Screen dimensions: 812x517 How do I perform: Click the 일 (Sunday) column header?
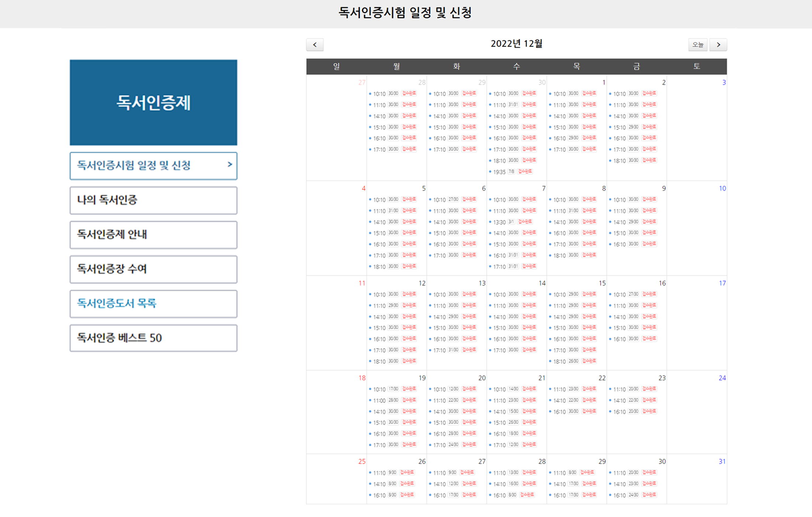click(x=336, y=66)
